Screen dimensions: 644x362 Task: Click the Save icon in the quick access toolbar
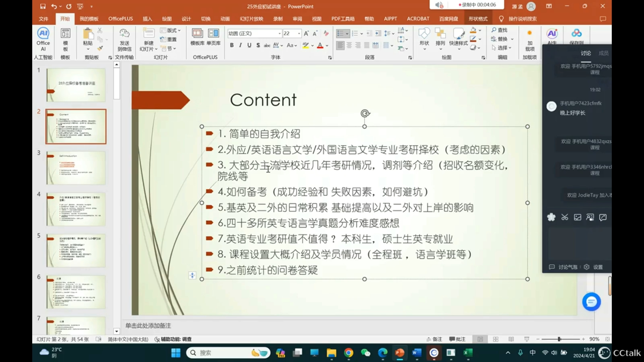click(43, 6)
